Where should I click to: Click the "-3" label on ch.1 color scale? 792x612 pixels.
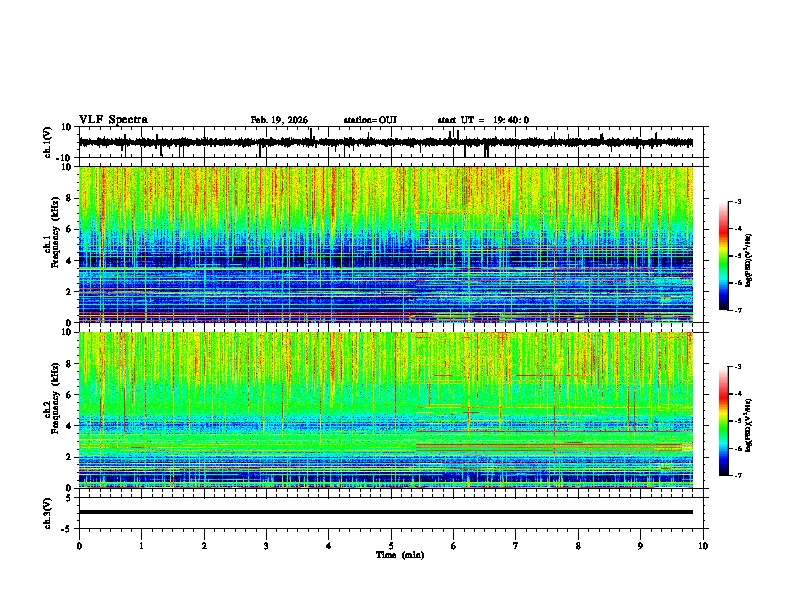click(737, 201)
